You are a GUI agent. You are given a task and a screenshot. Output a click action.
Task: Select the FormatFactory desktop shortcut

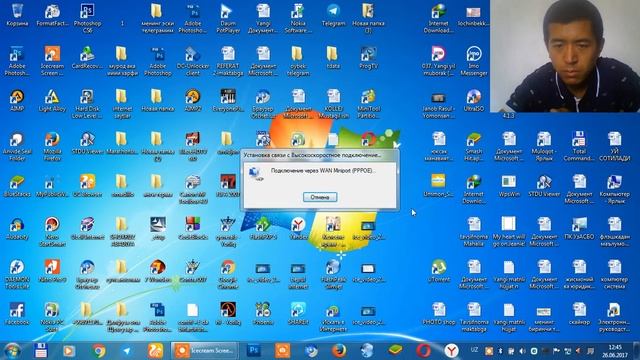point(52,15)
